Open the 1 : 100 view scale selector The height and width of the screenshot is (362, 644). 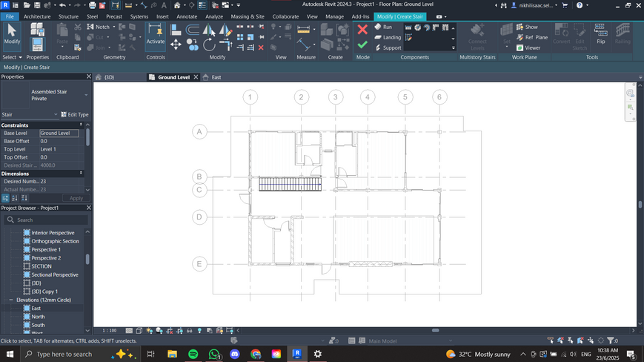pos(109,330)
